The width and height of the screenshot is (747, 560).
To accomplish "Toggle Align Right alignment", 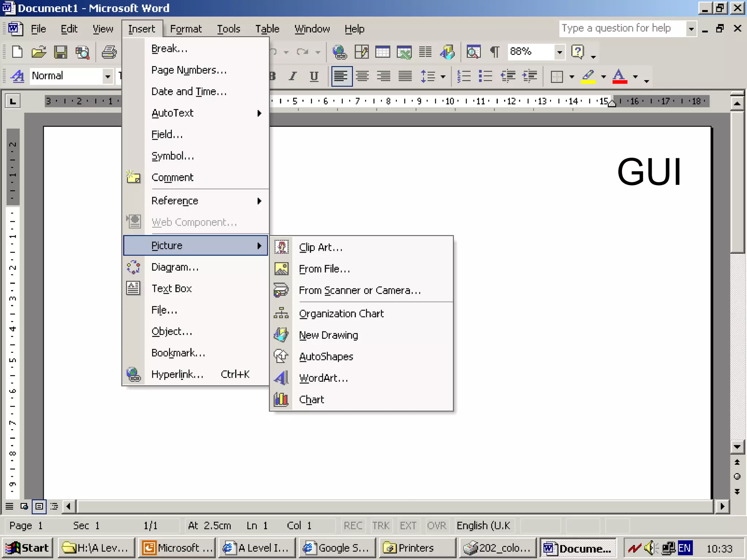I will pyautogui.click(x=384, y=76).
